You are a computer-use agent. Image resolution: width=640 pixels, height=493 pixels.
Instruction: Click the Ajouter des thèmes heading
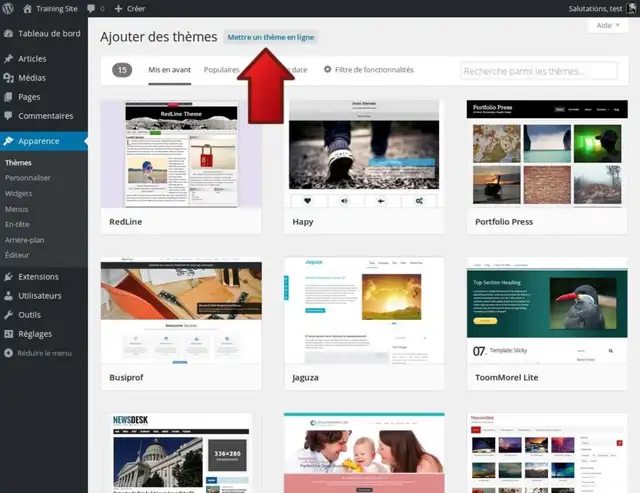point(159,37)
